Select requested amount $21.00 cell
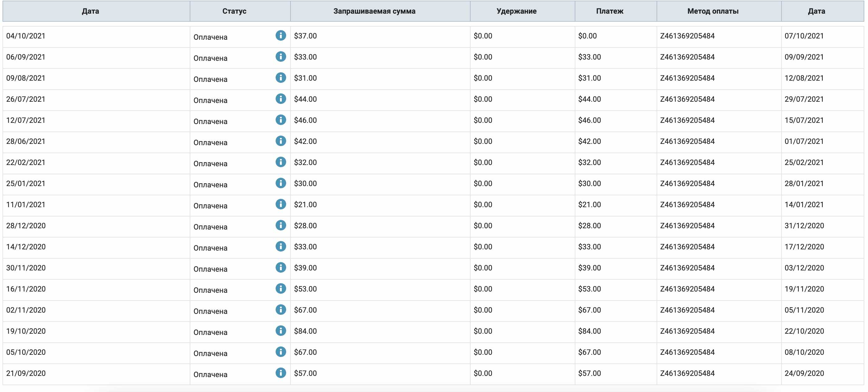This screenshot has height=392, width=868. pyautogui.click(x=380, y=206)
